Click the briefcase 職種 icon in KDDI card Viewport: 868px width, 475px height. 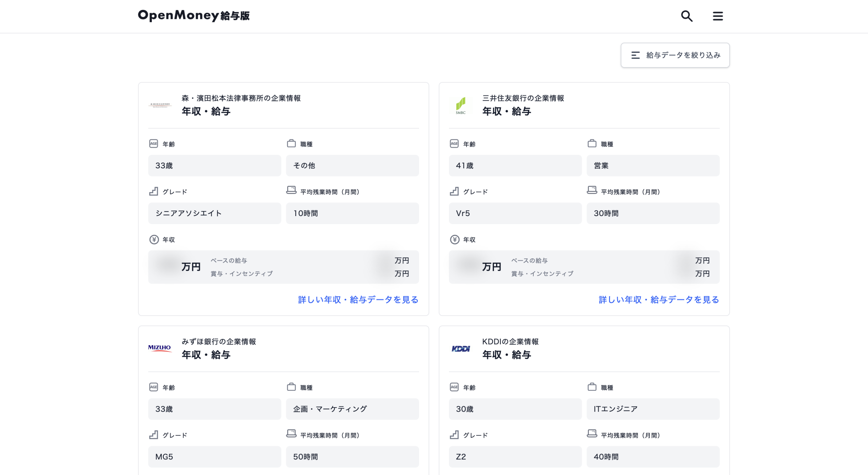[x=592, y=387]
